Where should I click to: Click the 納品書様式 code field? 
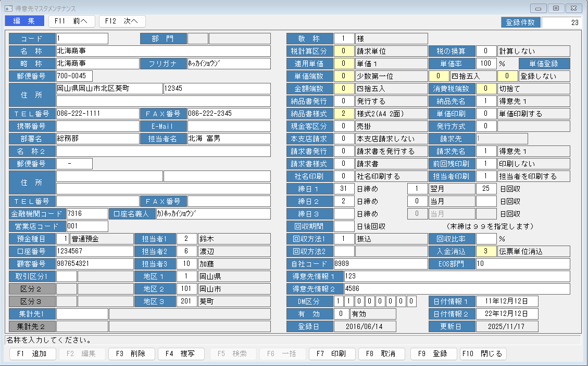344,114
